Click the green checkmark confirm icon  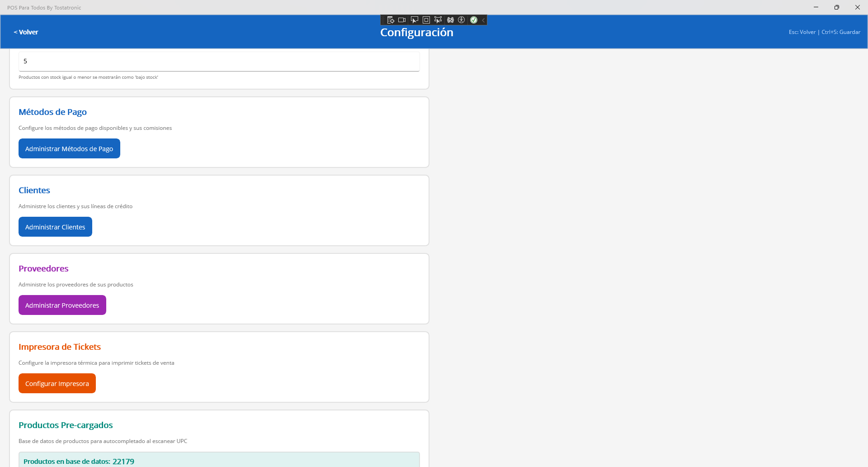(x=474, y=20)
